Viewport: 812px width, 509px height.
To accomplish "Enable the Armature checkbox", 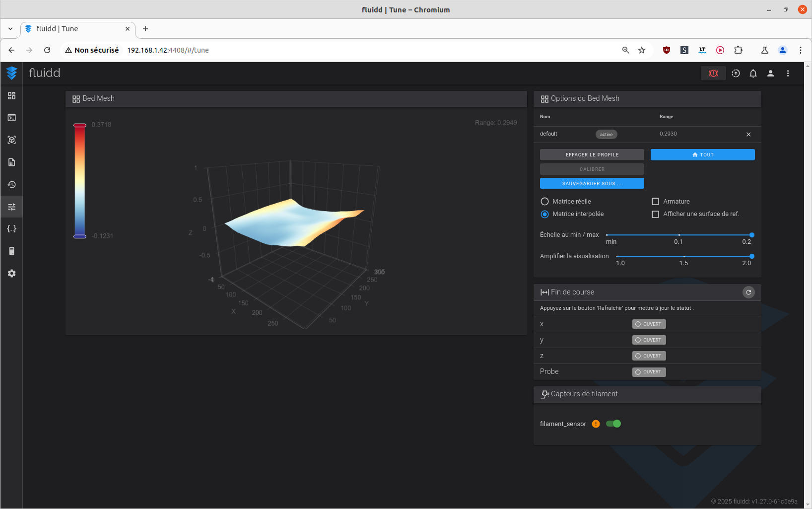I will pos(655,202).
